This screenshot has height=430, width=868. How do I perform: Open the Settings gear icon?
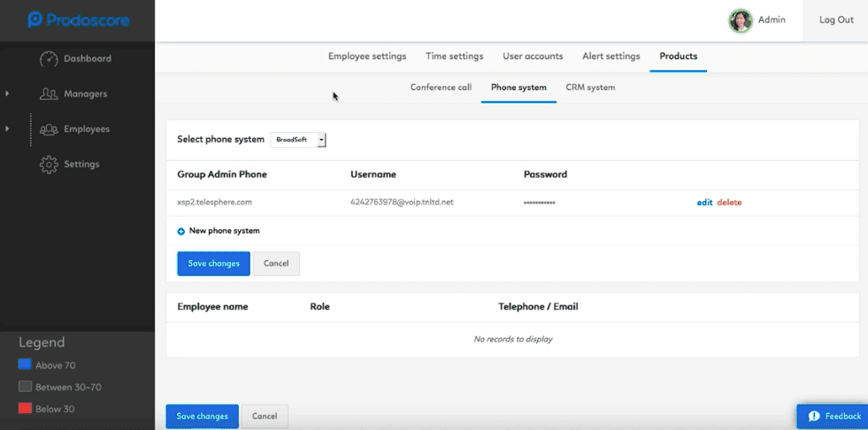click(x=49, y=165)
